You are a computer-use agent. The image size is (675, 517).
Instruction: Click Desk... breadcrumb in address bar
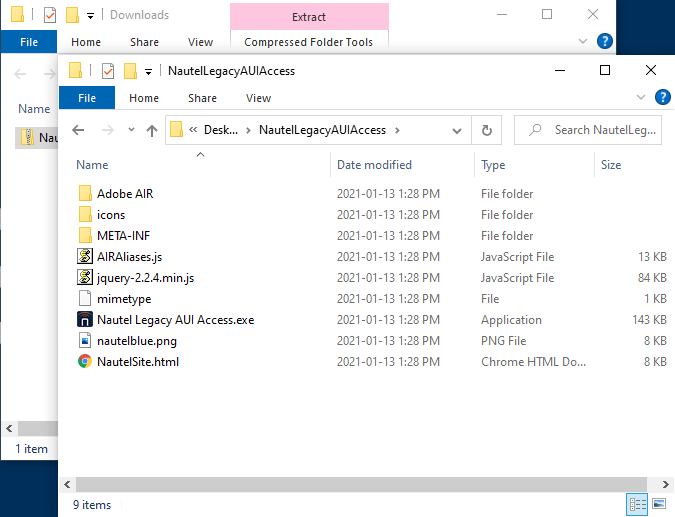tap(221, 130)
